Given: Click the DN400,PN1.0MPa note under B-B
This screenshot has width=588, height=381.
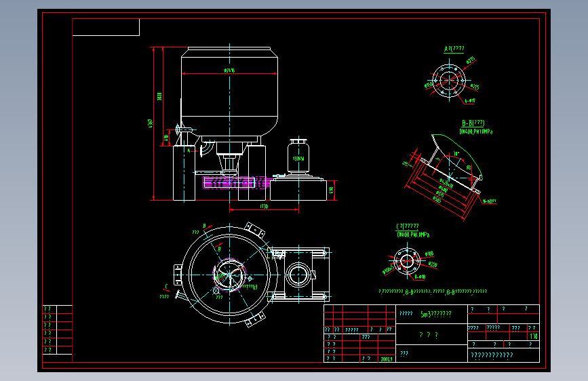Looking at the screenshot, I should (476, 132).
